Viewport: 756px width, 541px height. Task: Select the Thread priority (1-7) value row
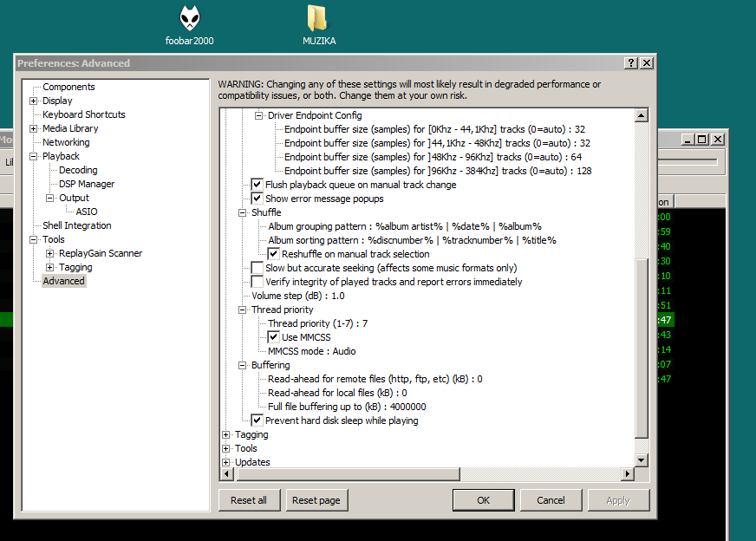(317, 323)
